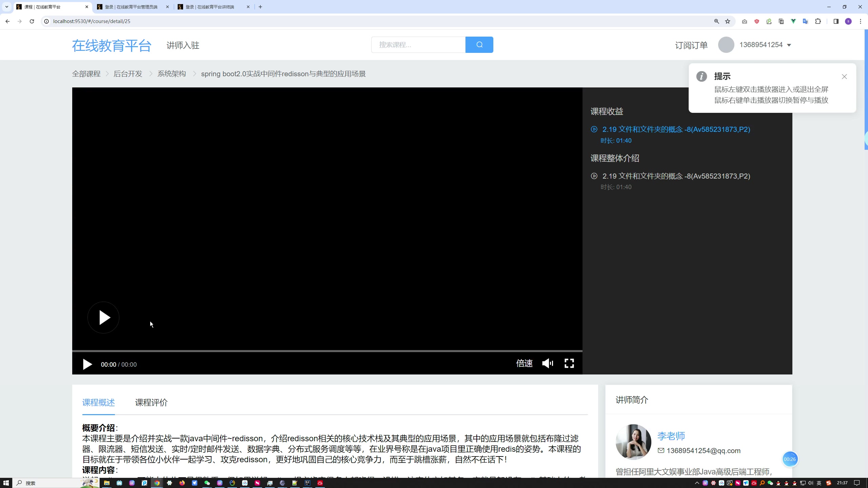Open the browser three-dot menu
The width and height of the screenshot is (868, 488).
861,21
